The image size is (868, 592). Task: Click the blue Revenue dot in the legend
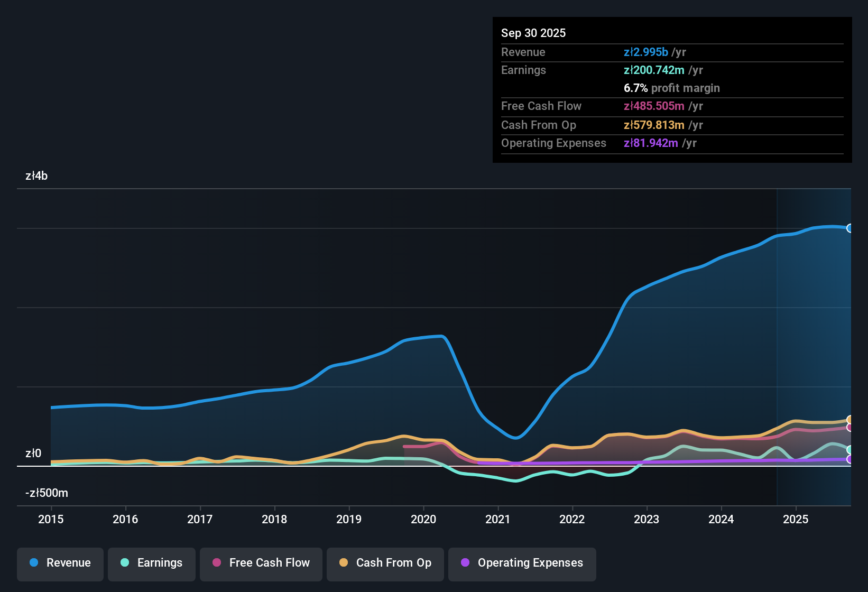(x=33, y=563)
